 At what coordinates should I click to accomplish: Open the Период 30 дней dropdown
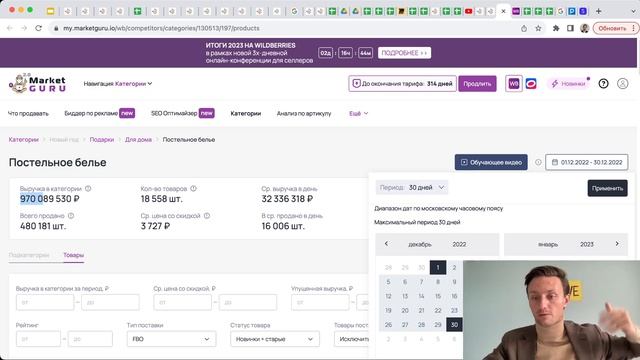click(412, 187)
